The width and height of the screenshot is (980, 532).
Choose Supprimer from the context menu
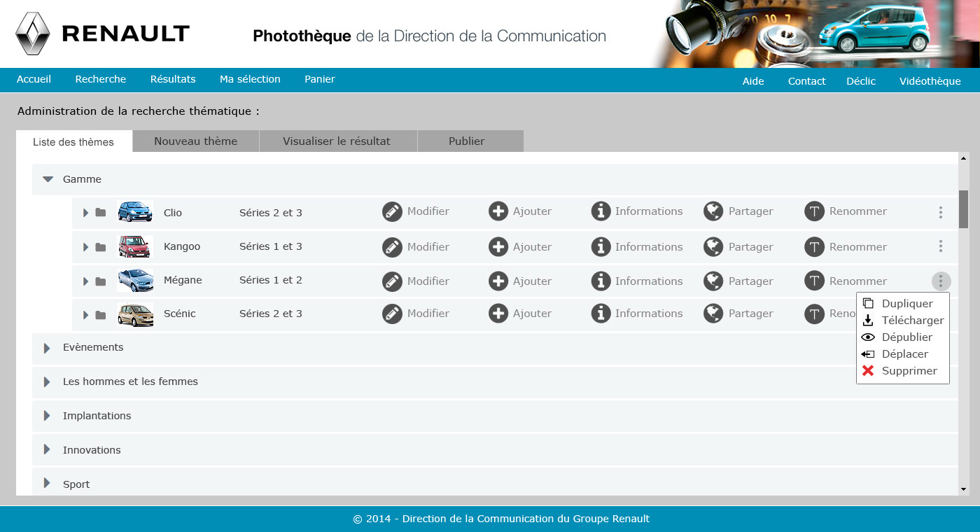(902, 371)
